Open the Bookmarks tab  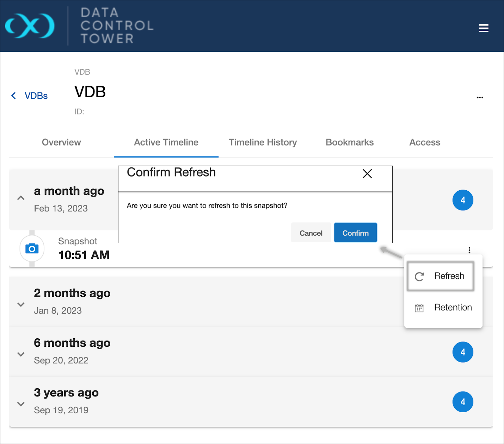click(349, 142)
